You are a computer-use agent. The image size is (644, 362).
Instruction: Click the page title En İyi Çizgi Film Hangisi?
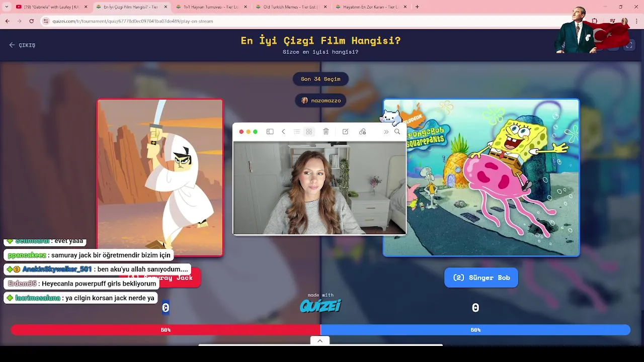[x=320, y=41]
